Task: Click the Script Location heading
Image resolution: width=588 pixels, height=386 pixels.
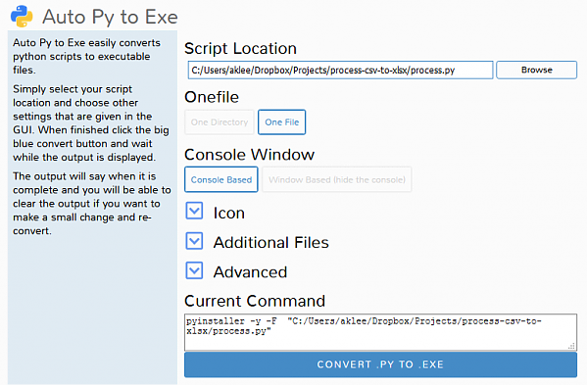Action: [241, 49]
